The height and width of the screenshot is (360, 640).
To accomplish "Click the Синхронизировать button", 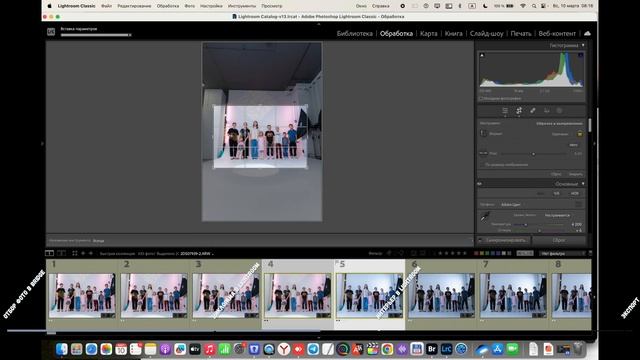I will (506, 240).
